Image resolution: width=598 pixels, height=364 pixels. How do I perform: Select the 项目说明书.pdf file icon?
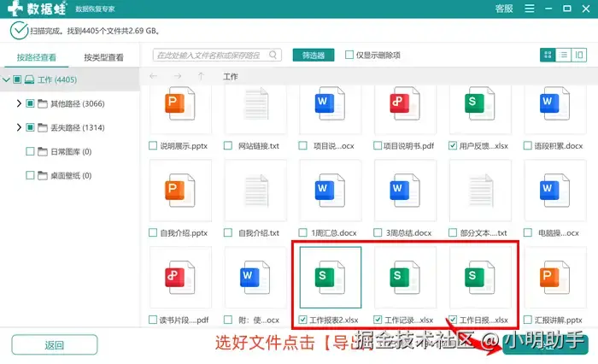pos(405,103)
